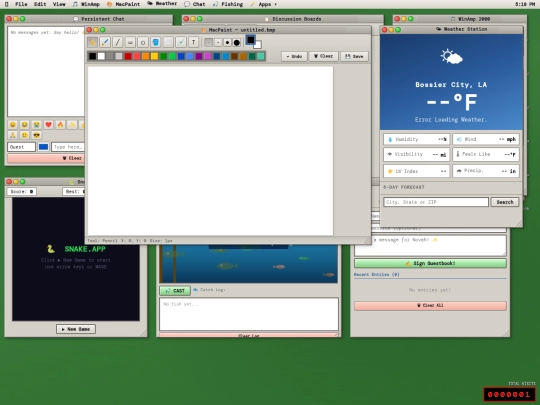540x405 pixels.
Task: Click the City, State or ZIP field
Action: coord(436,202)
